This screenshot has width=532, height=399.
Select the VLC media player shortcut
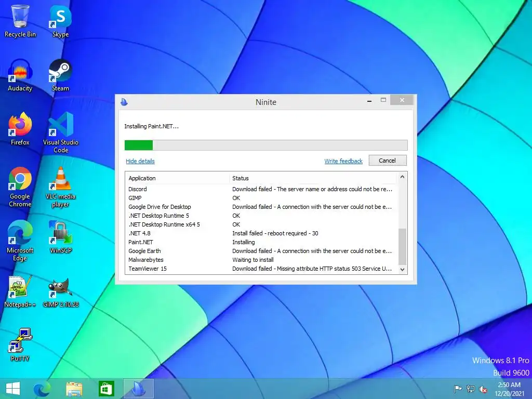60,187
